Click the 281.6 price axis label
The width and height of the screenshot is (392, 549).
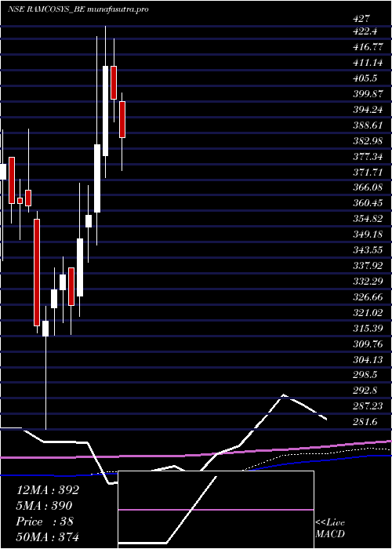[365, 422]
